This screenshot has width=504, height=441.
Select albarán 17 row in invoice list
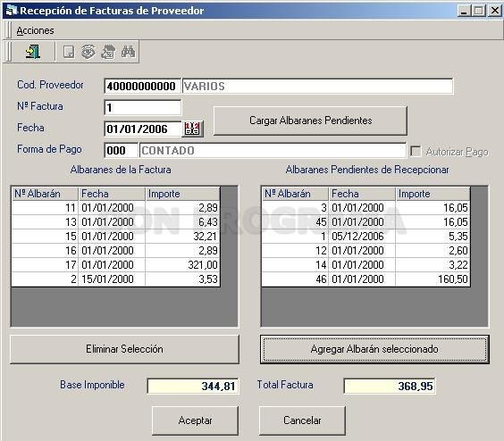coord(115,265)
